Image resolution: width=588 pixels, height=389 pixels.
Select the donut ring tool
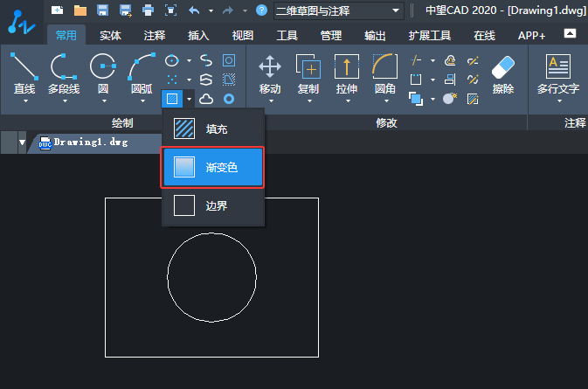coord(229,99)
